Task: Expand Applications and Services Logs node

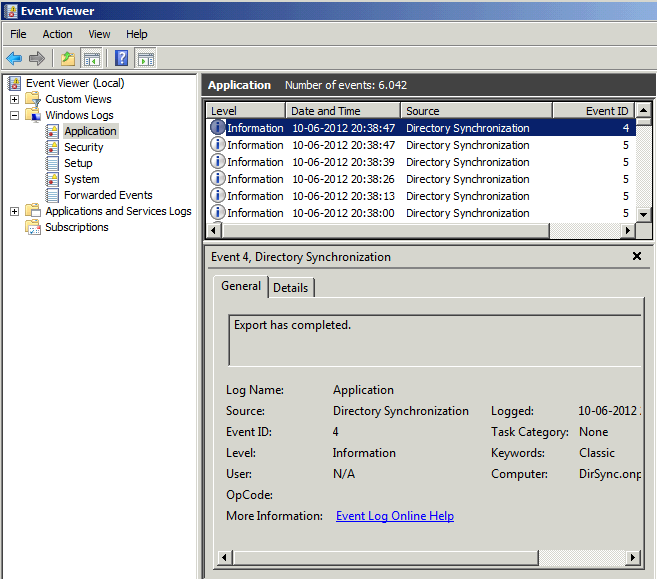Action: tap(15, 211)
